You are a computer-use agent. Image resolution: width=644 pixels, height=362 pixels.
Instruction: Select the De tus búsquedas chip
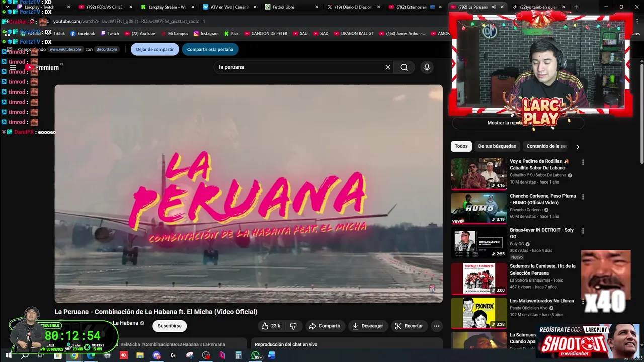pos(497,146)
